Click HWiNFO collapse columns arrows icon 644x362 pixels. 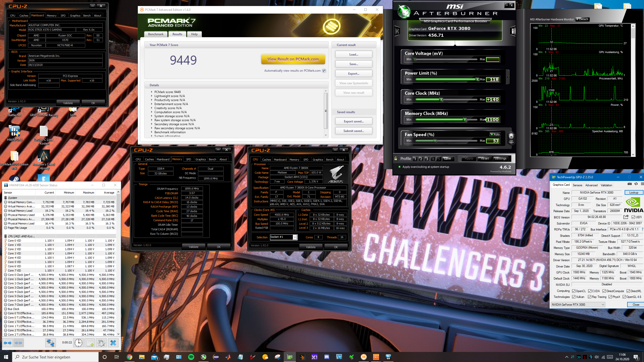pos(18,343)
